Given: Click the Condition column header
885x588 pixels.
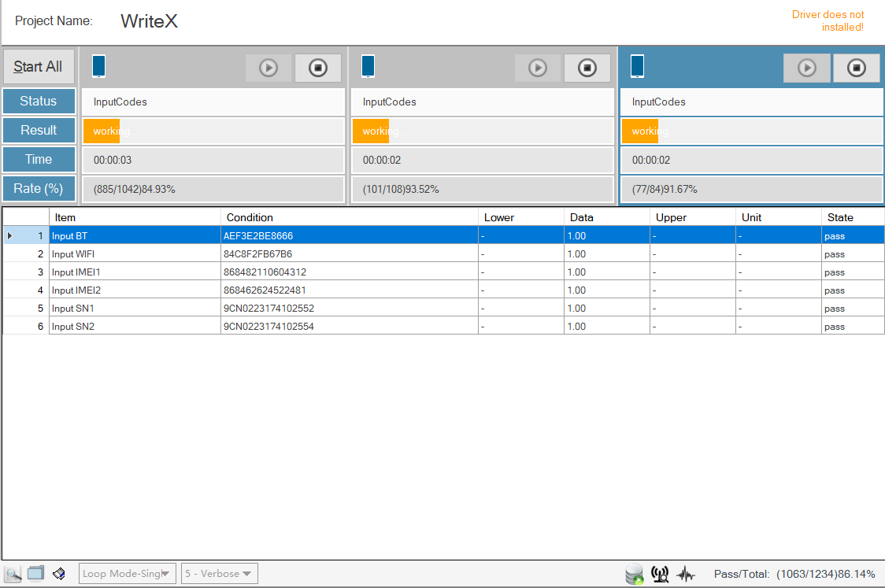Looking at the screenshot, I should [x=250, y=217].
